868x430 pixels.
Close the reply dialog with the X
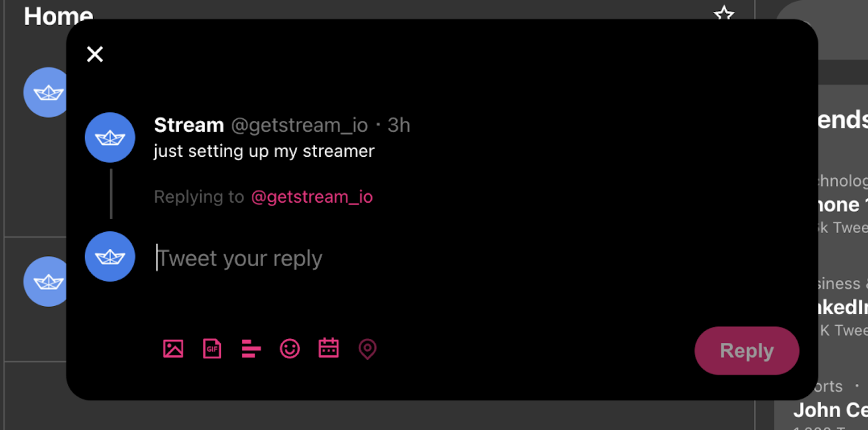coord(94,54)
